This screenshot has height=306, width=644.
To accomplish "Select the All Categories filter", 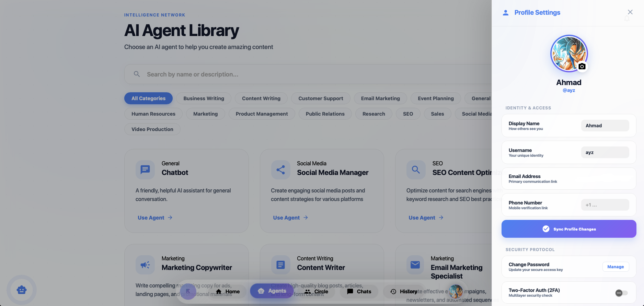I will (148, 98).
